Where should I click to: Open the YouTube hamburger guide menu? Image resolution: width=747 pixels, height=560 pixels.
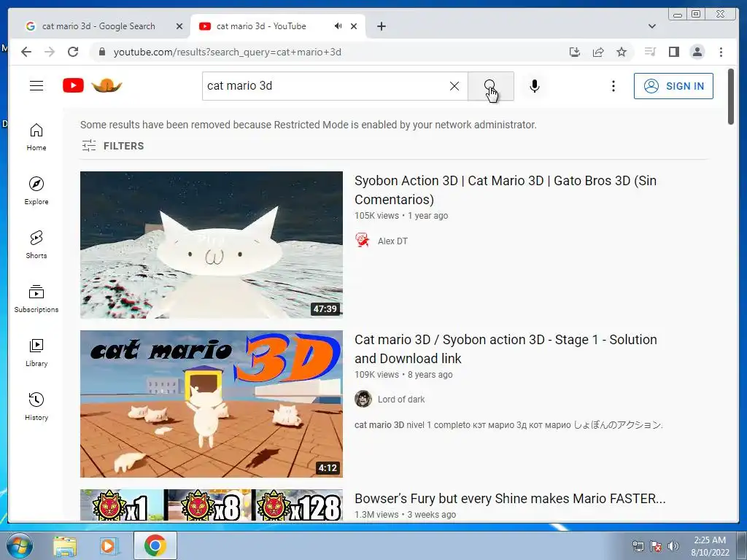click(36, 86)
